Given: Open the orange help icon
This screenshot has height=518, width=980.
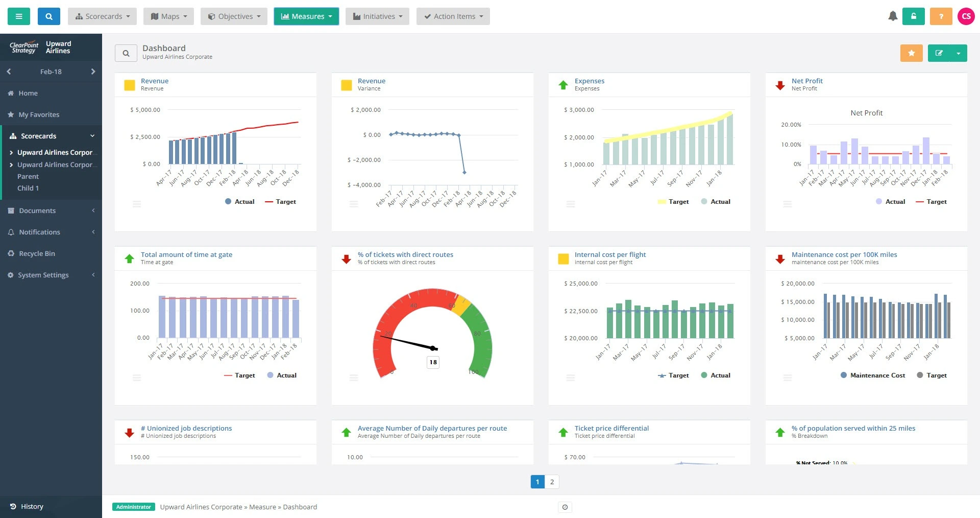Looking at the screenshot, I should click(x=940, y=16).
